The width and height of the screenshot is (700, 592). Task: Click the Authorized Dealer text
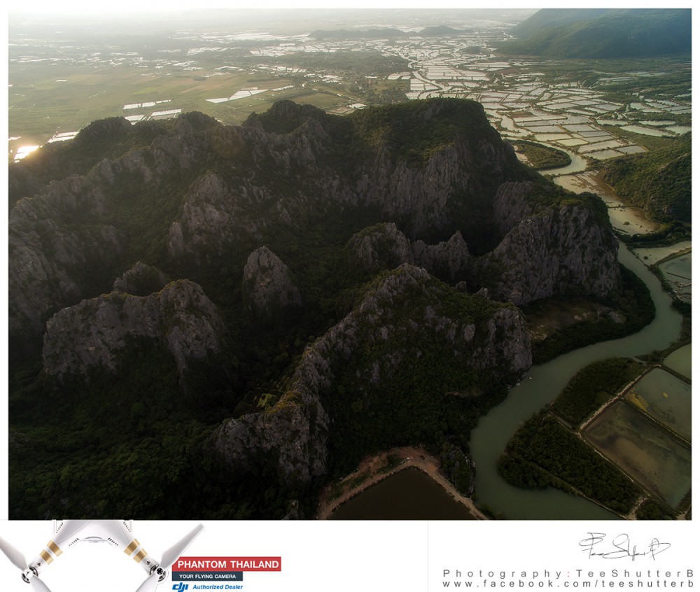[x=218, y=587]
